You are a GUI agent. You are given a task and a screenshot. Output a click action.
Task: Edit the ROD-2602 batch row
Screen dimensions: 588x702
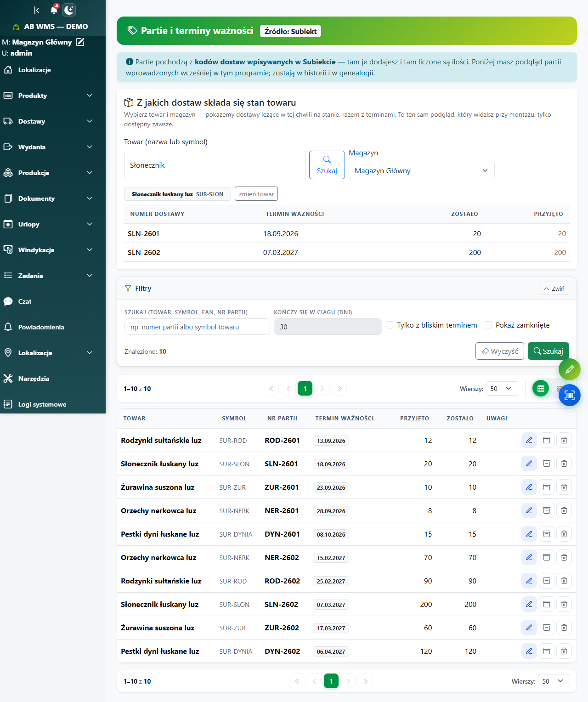[x=529, y=581]
